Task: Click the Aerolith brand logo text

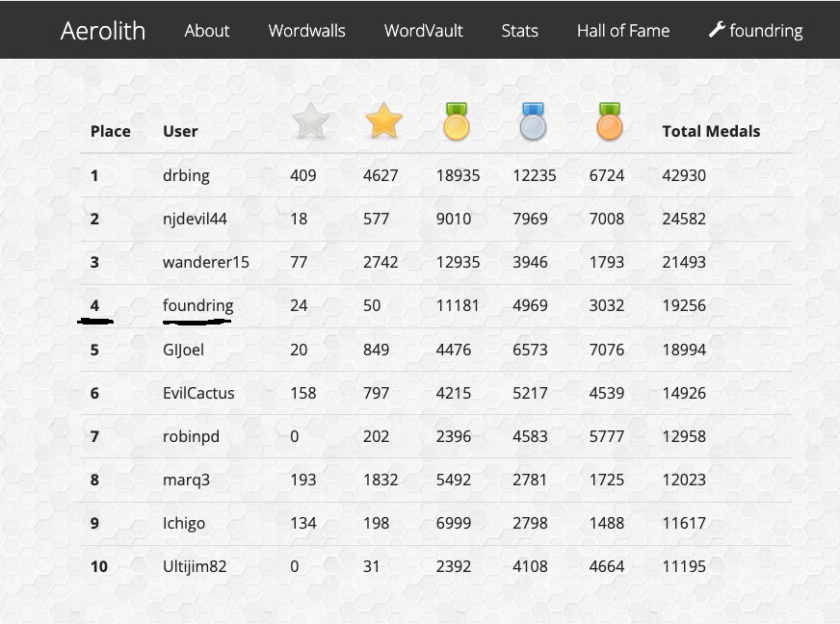Action: (103, 31)
